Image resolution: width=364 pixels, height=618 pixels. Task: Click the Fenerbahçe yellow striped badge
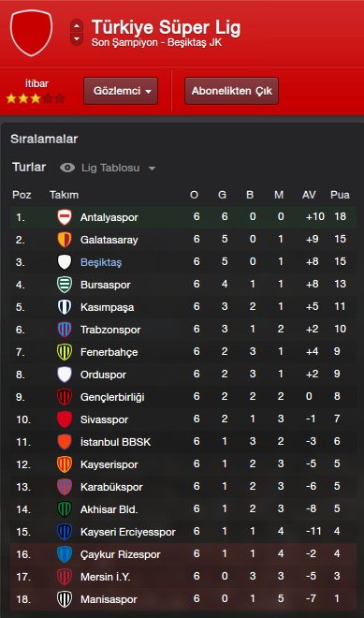pos(65,352)
